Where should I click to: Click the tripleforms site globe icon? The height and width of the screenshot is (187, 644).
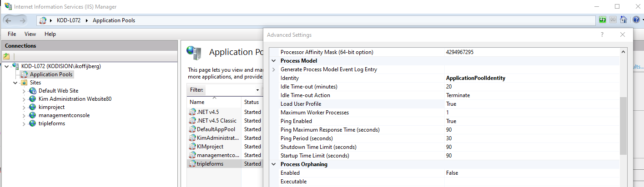pos(32,123)
